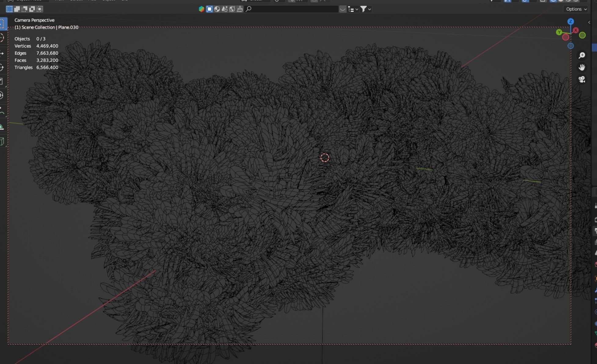This screenshot has width=597, height=364.
Task: Select the Rotate tool
Action: tap(2, 67)
